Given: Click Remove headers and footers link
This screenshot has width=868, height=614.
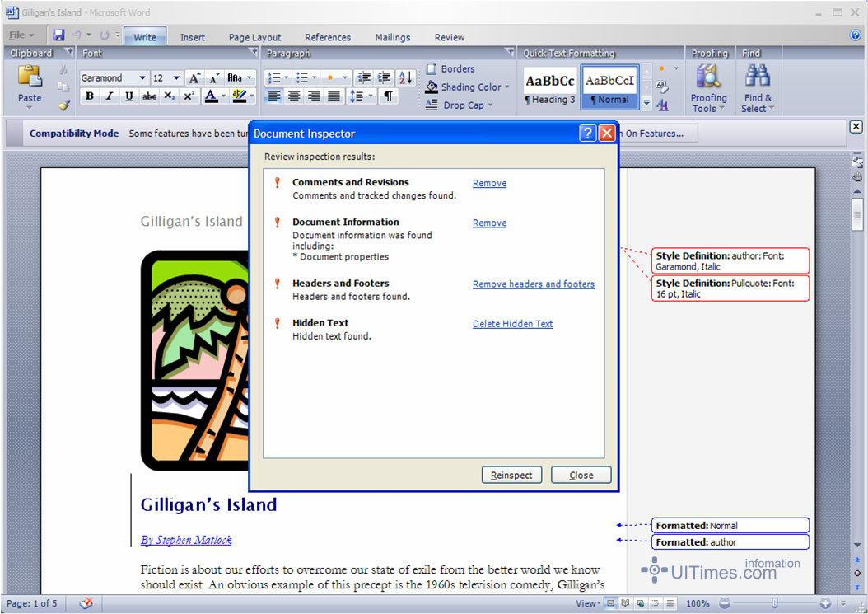Looking at the screenshot, I should pyautogui.click(x=534, y=284).
